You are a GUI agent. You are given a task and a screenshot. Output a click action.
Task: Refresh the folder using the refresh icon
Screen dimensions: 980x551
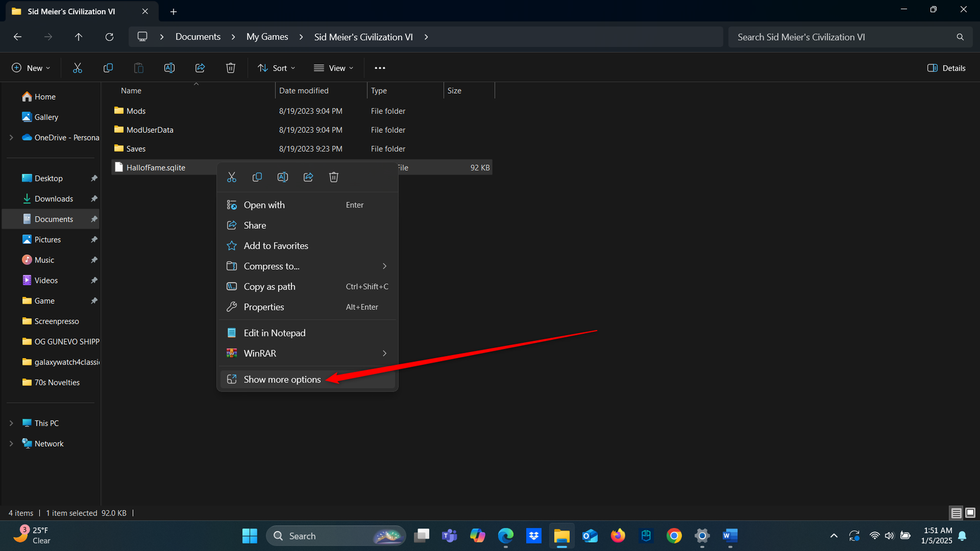(109, 37)
